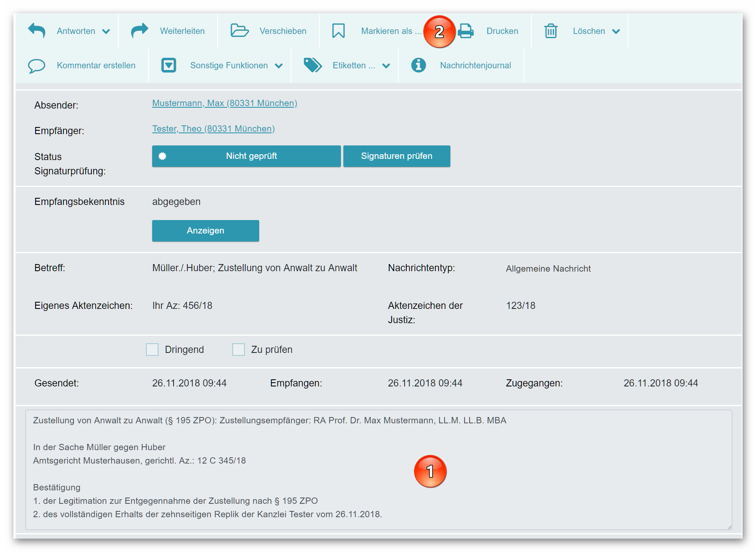The image size is (756, 552).
Task: Click the Löschen trash can icon
Action: pyautogui.click(x=551, y=31)
